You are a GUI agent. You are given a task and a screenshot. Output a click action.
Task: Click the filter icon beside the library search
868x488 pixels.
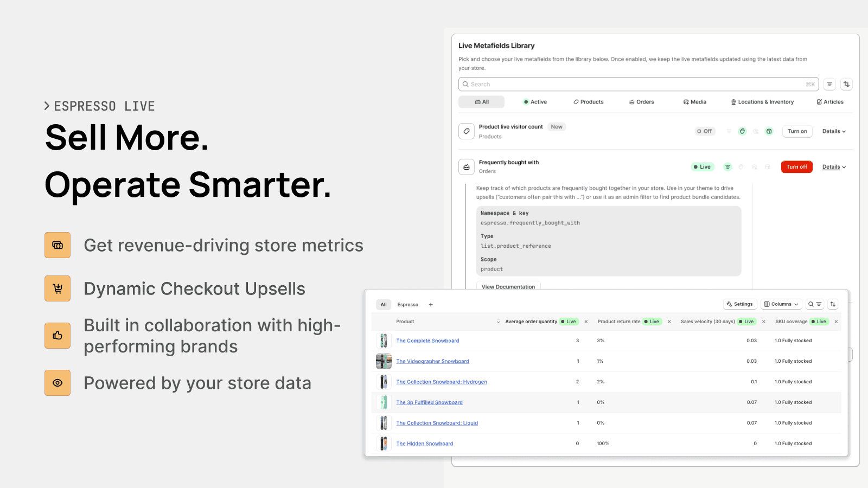(x=829, y=84)
